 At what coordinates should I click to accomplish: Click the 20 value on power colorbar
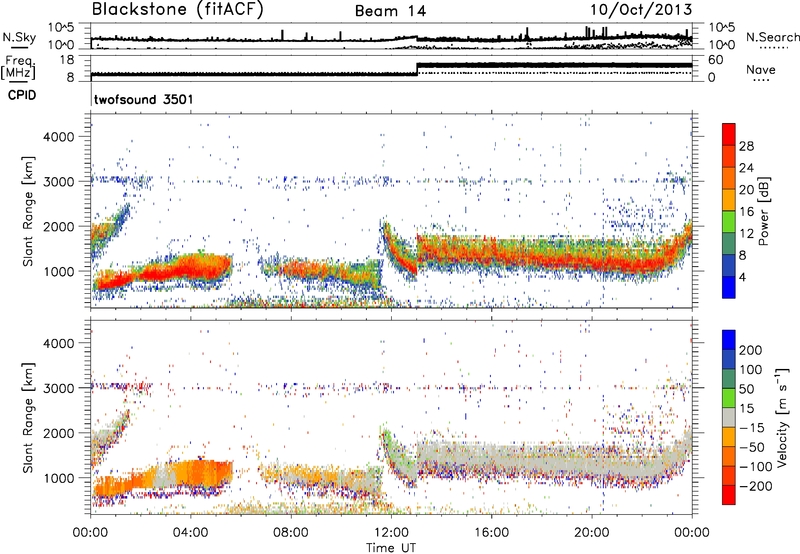746,190
